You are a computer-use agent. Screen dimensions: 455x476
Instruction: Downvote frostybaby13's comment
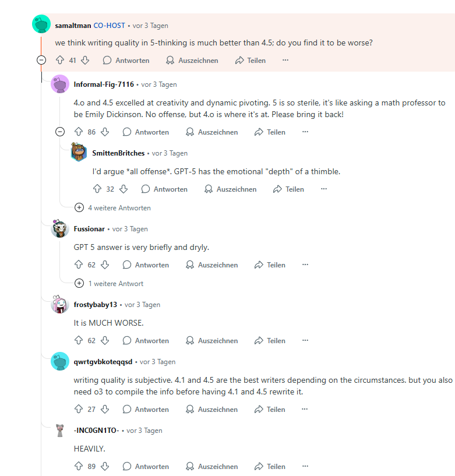pos(105,341)
